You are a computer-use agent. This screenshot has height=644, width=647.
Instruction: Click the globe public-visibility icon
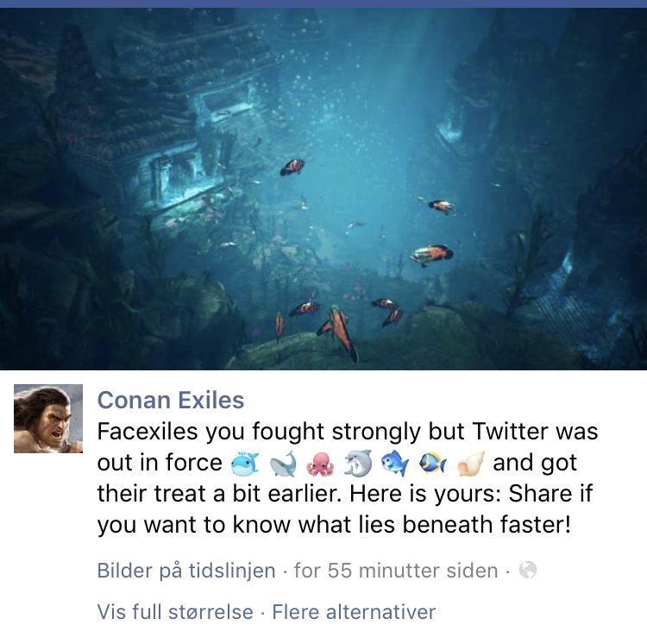[528, 570]
